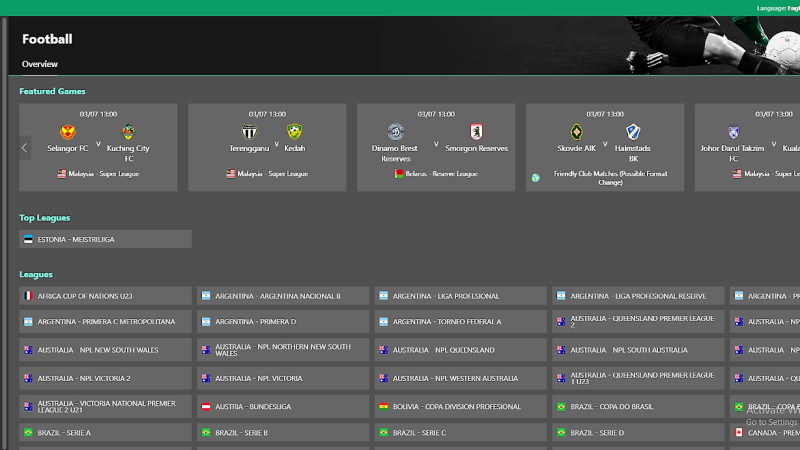Click the Bolivia flag icon
This screenshot has width=800, height=450.
pyautogui.click(x=383, y=407)
